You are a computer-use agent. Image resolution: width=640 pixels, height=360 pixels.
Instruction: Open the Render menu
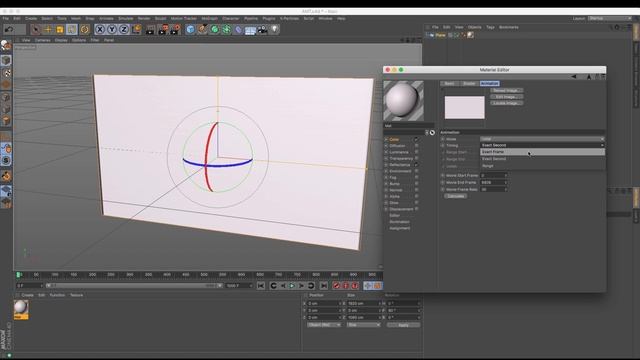pyautogui.click(x=144, y=18)
